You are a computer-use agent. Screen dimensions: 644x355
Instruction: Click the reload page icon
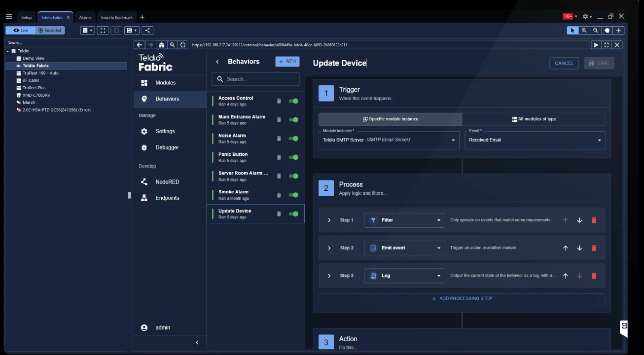pyautogui.click(x=183, y=45)
